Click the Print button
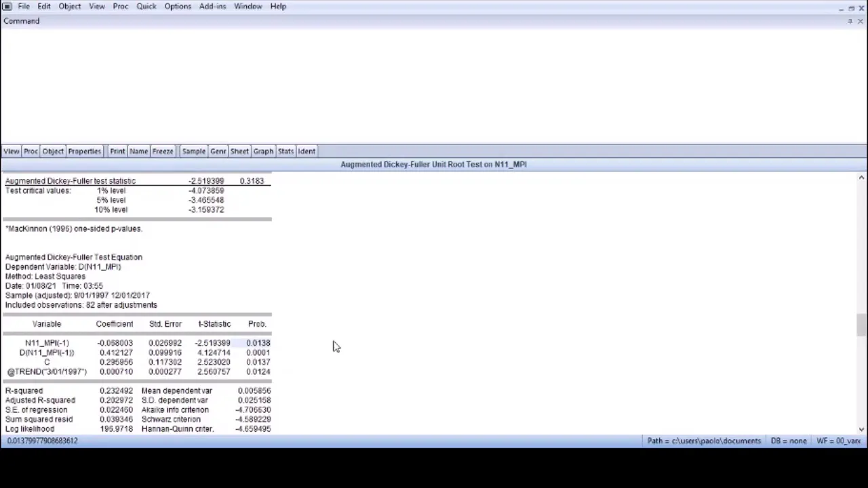Image resolution: width=868 pixels, height=488 pixels. tap(117, 151)
